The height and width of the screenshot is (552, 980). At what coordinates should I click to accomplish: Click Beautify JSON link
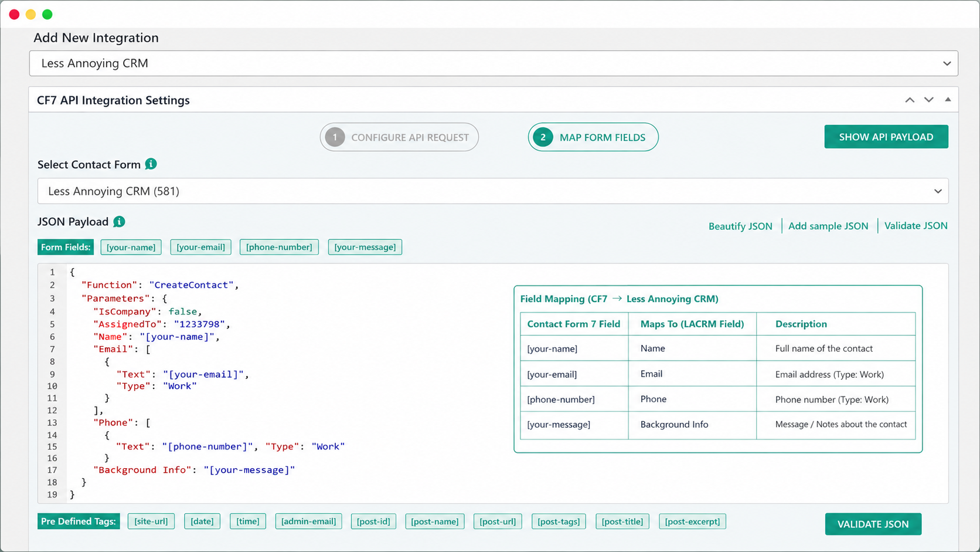740,226
